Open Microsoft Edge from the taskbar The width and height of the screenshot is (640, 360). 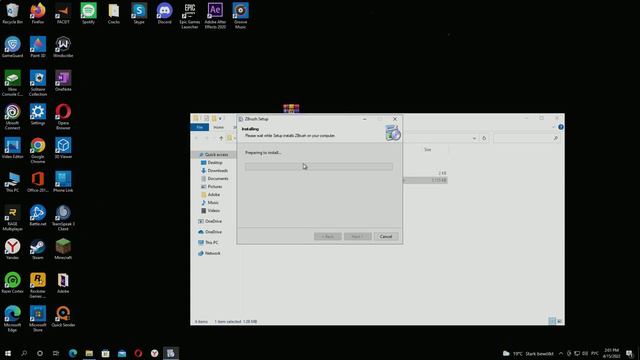[x=73, y=353]
